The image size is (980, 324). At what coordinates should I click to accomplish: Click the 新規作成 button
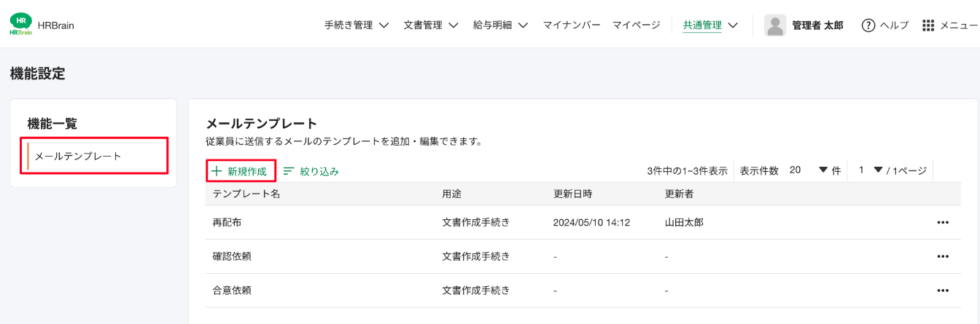pyautogui.click(x=241, y=171)
